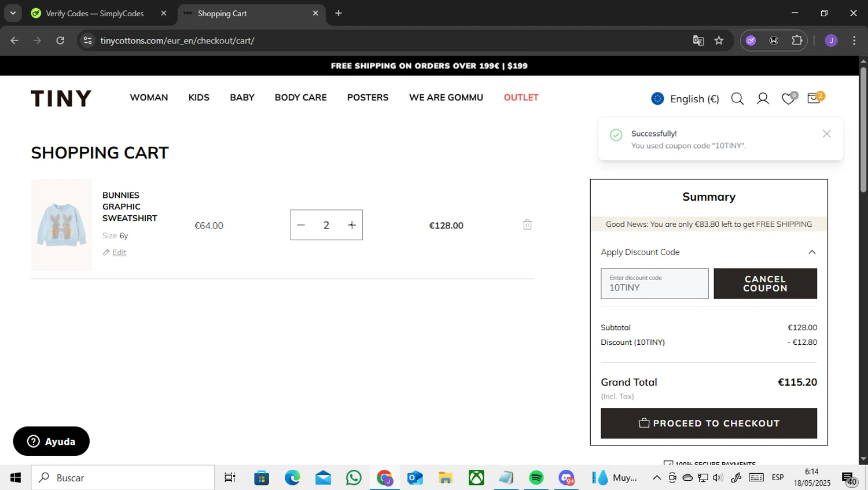Click the Edit link for the sweatshirt
This screenshot has width=868, height=490.
pos(119,252)
